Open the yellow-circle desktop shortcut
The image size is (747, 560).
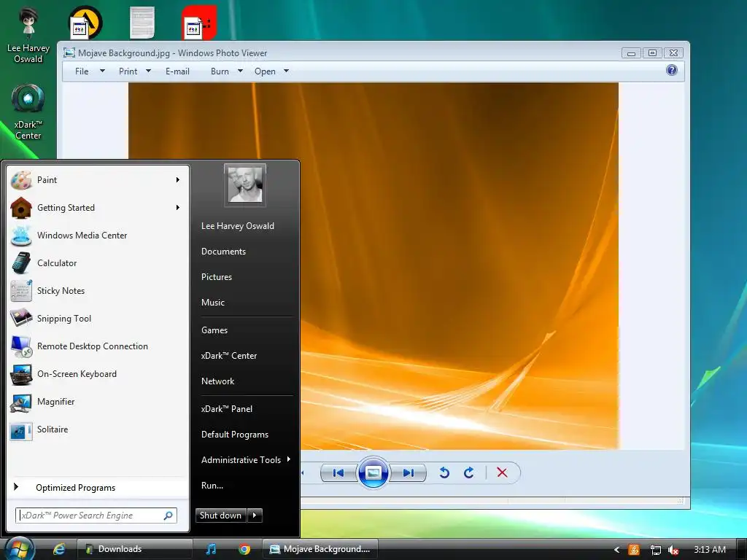coord(85,23)
